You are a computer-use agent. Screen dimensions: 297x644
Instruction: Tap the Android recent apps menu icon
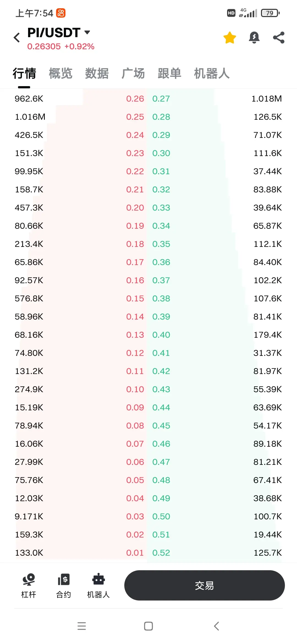click(x=82, y=626)
